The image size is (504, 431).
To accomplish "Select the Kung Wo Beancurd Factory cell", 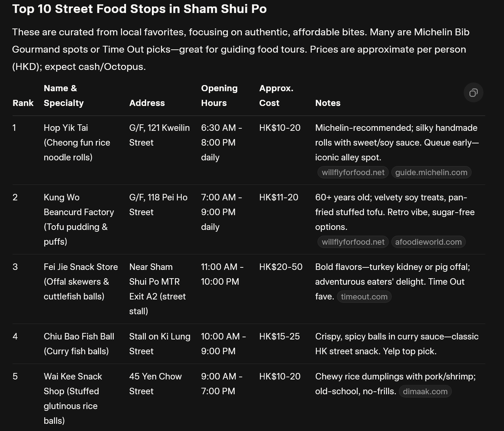I will point(79,219).
